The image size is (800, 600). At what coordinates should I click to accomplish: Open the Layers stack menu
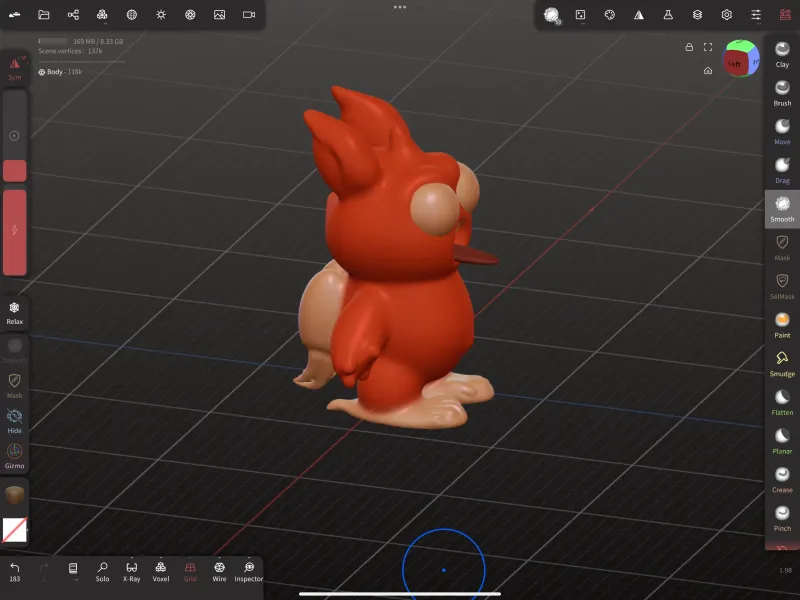[x=697, y=15]
